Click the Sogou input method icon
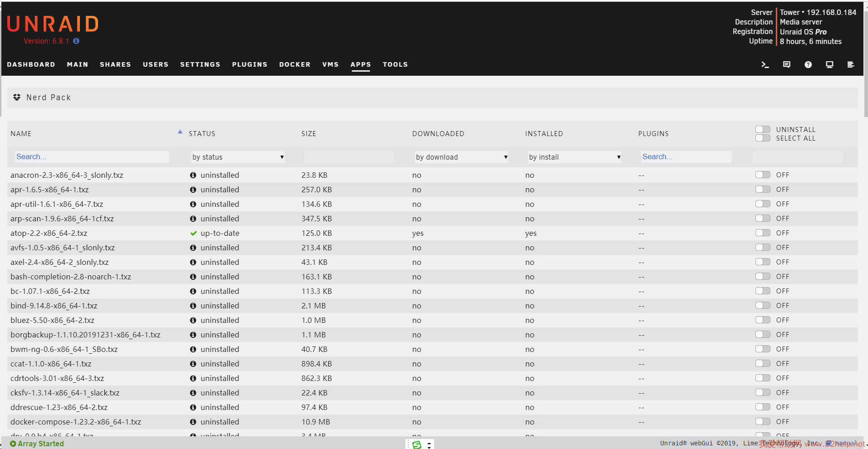The width and height of the screenshot is (868, 449). [417, 444]
